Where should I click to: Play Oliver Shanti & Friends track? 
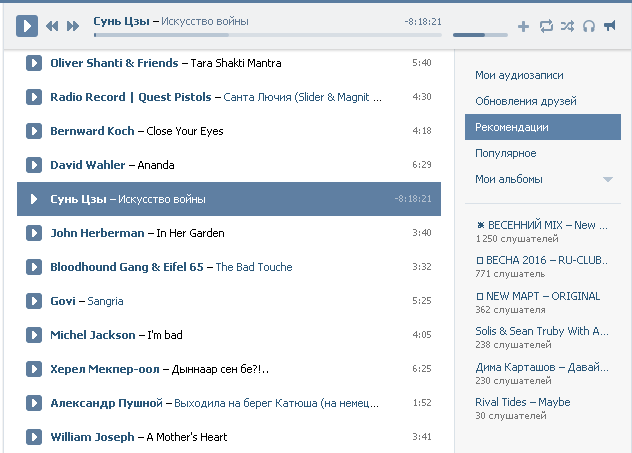coord(34,63)
